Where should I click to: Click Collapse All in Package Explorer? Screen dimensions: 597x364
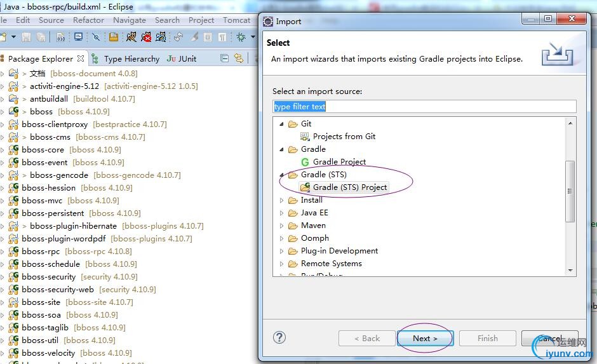[x=225, y=58]
